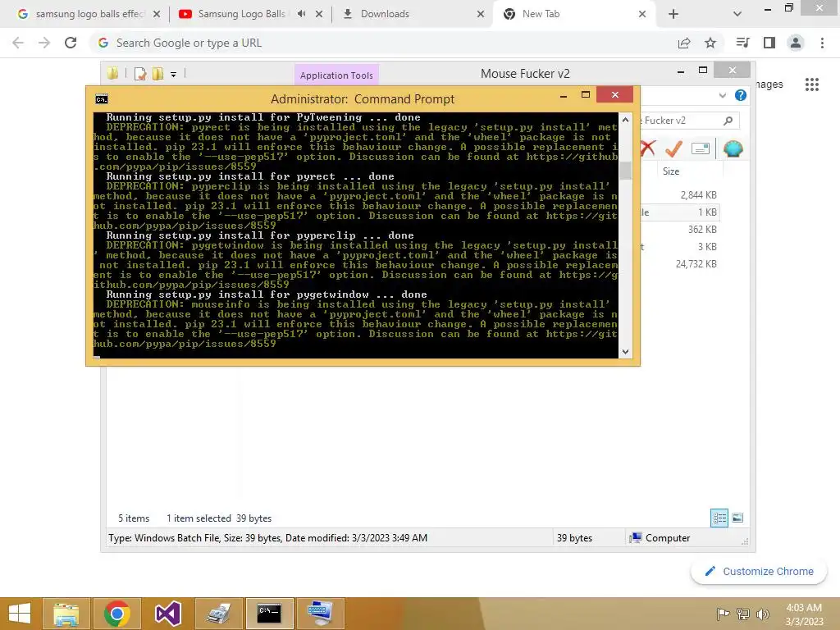The width and height of the screenshot is (840, 630).
Task: Switch Explorer to details view
Action: point(719,518)
